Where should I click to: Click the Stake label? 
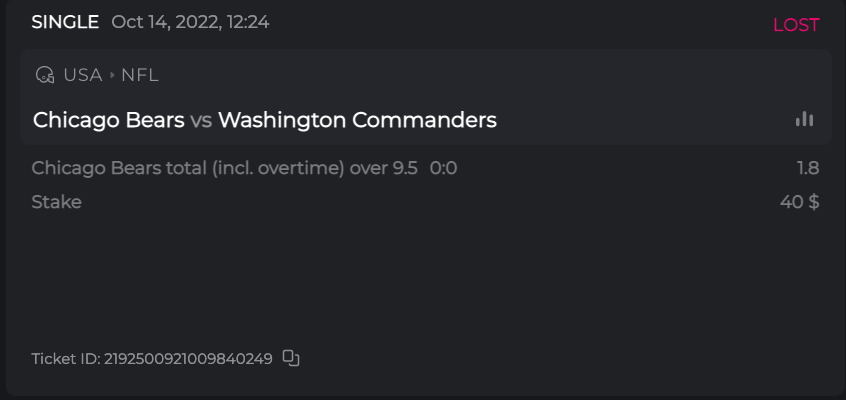coord(56,202)
